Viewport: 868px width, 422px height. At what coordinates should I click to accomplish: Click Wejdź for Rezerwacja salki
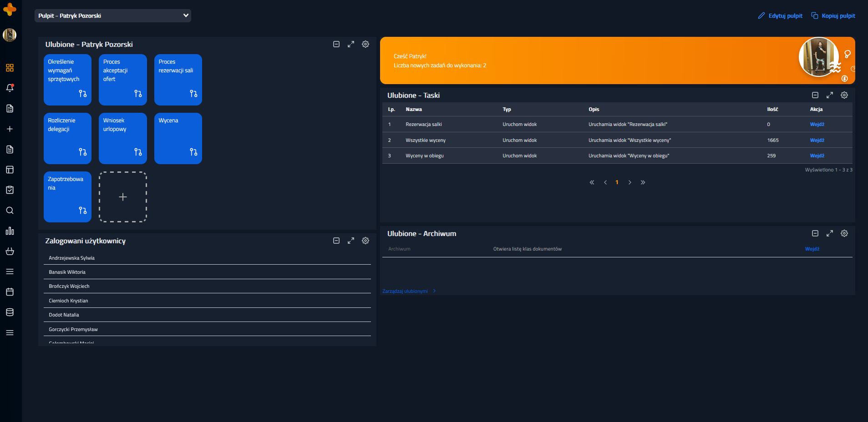817,124
